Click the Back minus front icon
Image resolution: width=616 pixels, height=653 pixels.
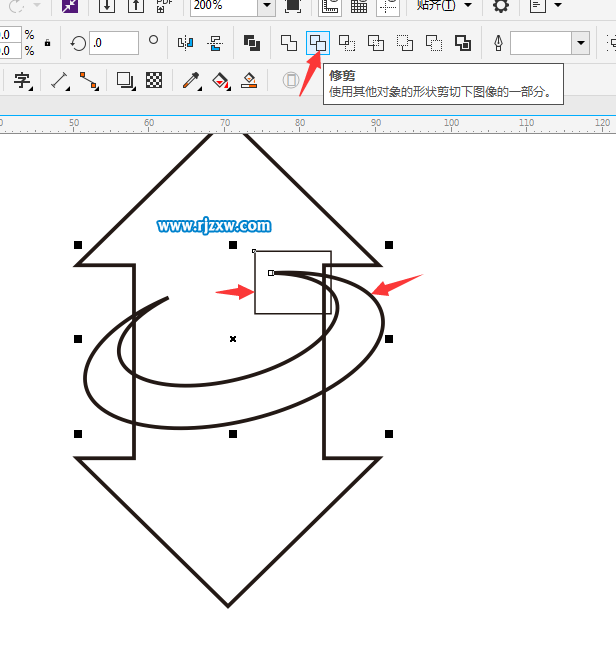(434, 43)
